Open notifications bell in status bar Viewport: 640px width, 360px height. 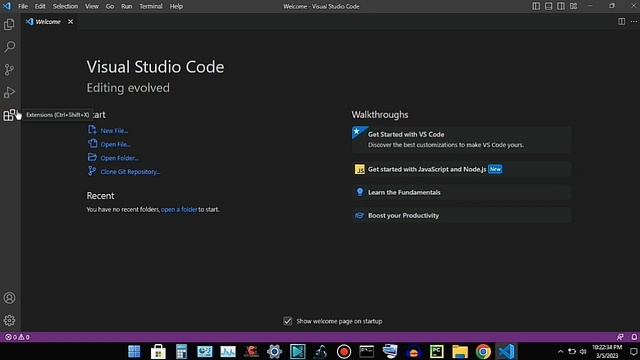(634, 337)
